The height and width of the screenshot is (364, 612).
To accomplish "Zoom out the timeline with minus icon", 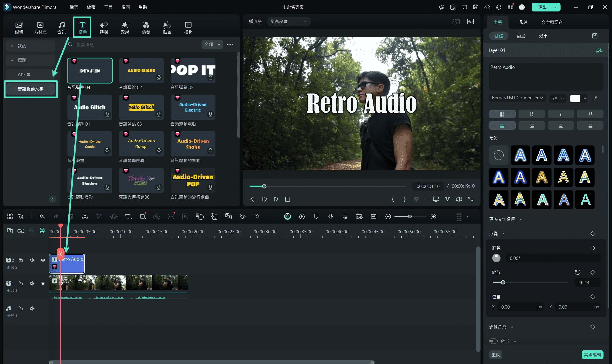I will coord(388,216).
